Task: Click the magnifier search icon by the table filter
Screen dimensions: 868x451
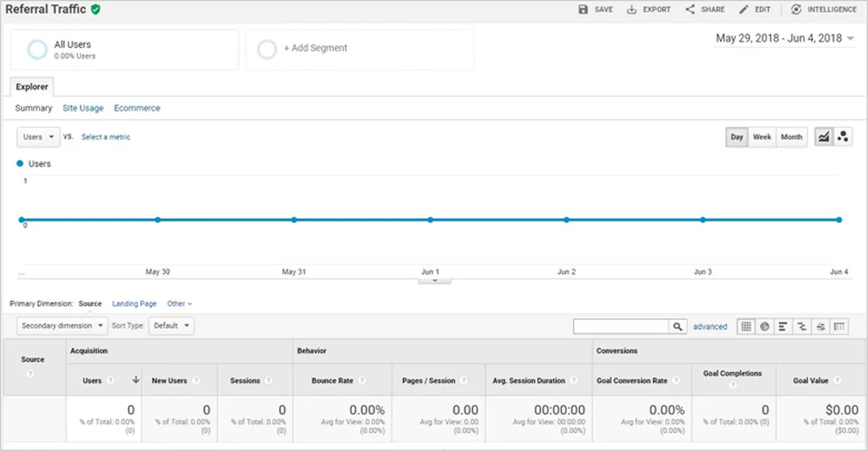Action: 678,326
